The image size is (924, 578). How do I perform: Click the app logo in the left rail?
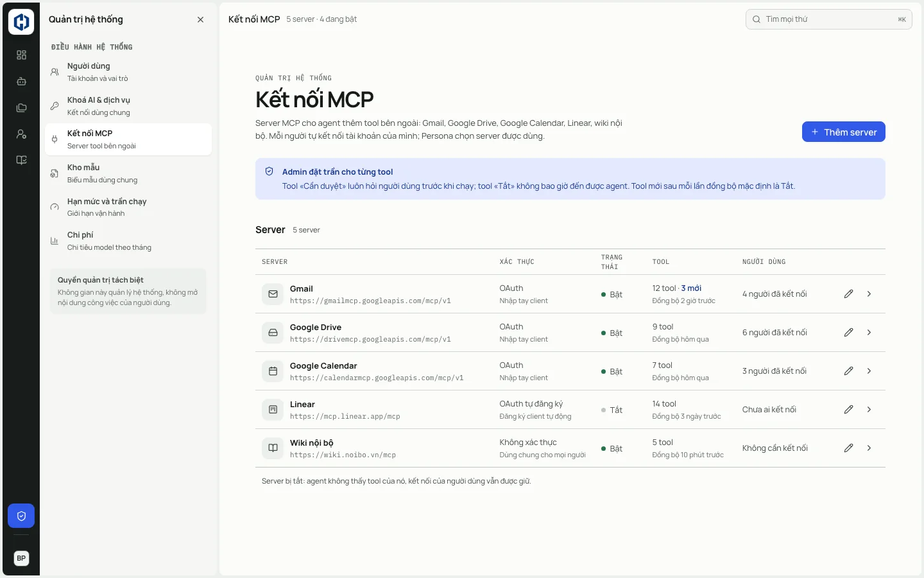(21, 22)
